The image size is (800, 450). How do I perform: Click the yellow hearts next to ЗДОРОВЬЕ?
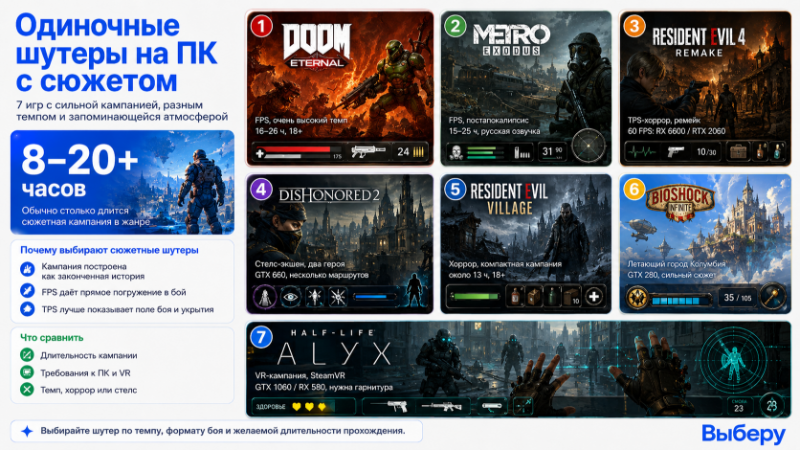click(309, 407)
